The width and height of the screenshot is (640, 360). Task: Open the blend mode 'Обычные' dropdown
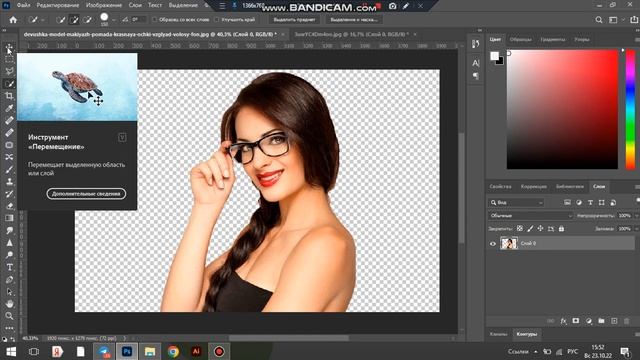click(x=531, y=216)
